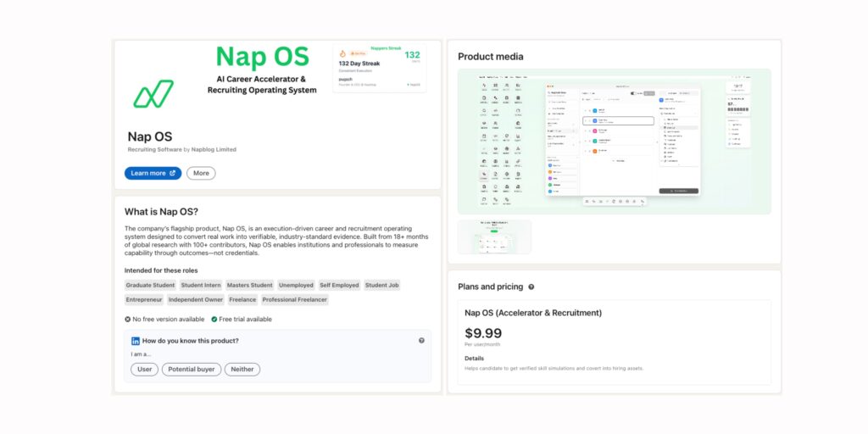Click the Napblog Limited company link
The height and width of the screenshot is (434, 868).
(214, 149)
